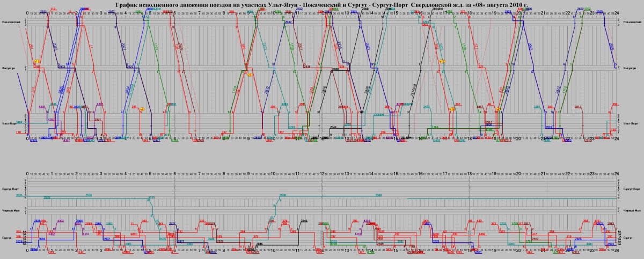644x259 pixels.
Task: Select hour 12 on the upper chart's top axis
Action: (x=322, y=12)
